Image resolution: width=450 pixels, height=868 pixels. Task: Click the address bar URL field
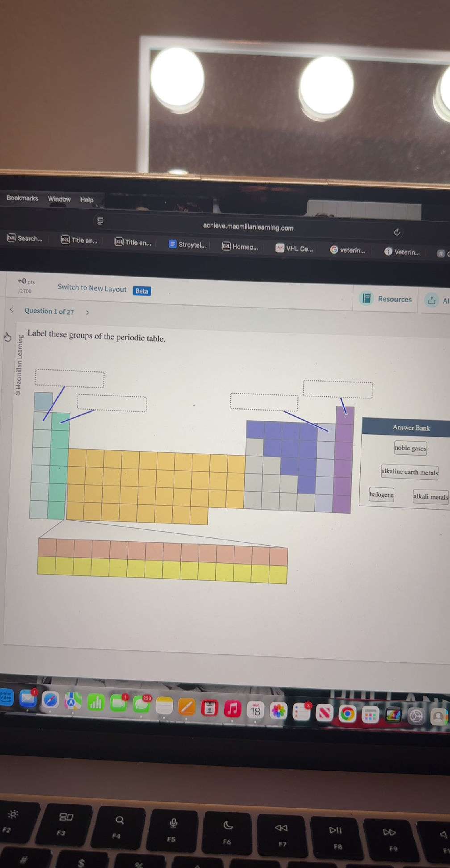(x=248, y=227)
